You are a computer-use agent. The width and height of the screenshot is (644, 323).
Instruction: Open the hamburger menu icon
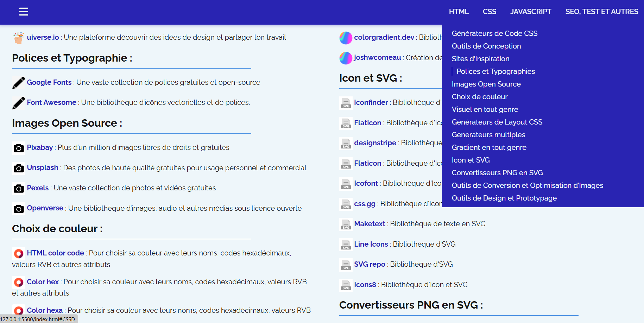[24, 12]
